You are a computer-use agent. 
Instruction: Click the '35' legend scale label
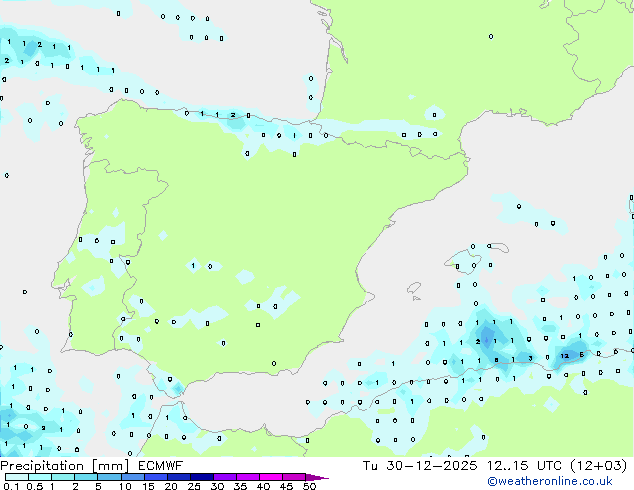pyautogui.click(x=240, y=486)
